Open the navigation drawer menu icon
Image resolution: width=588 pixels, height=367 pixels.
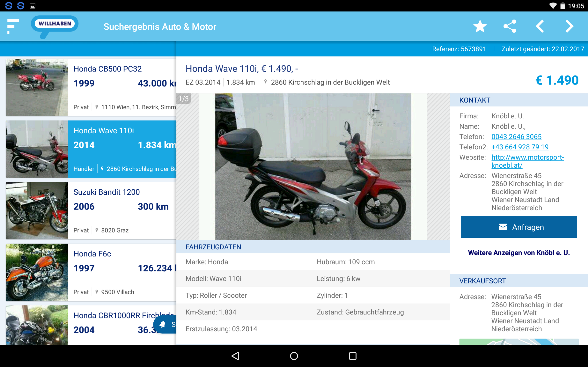[13, 26]
